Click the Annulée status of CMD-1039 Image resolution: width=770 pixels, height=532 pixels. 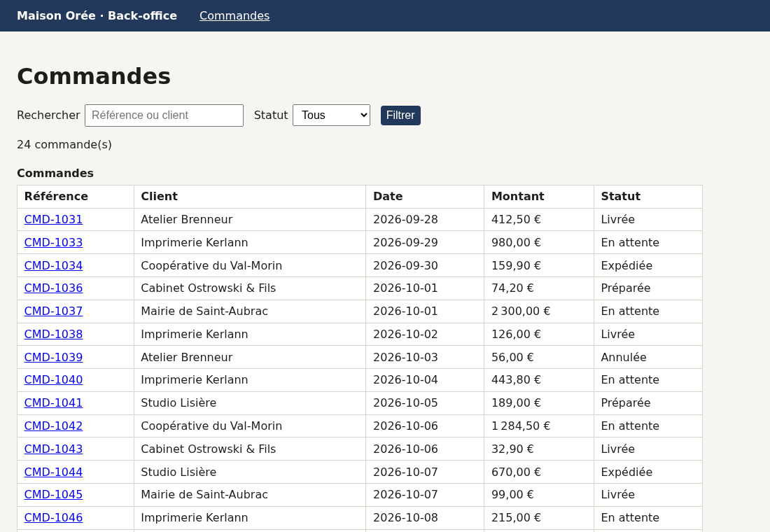(624, 358)
